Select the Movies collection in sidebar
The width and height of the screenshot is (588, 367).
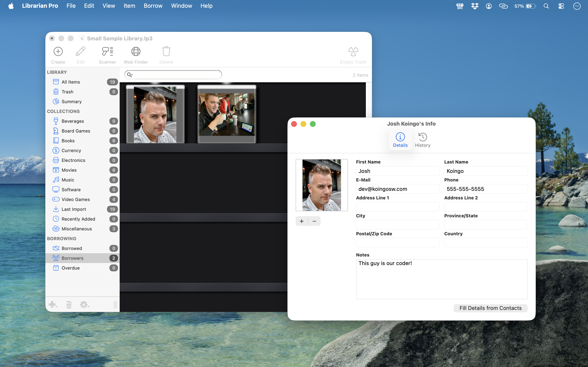[x=69, y=170]
